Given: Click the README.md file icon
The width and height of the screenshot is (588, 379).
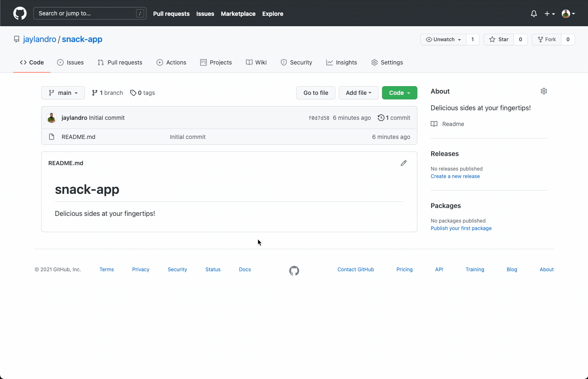Looking at the screenshot, I should [52, 137].
